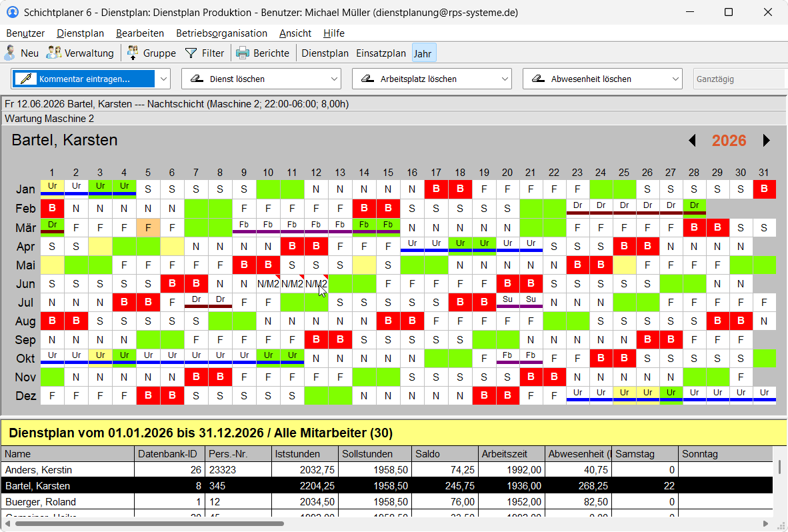Click the 2026 year label
Screen dimensions: 788x532
tap(729, 141)
